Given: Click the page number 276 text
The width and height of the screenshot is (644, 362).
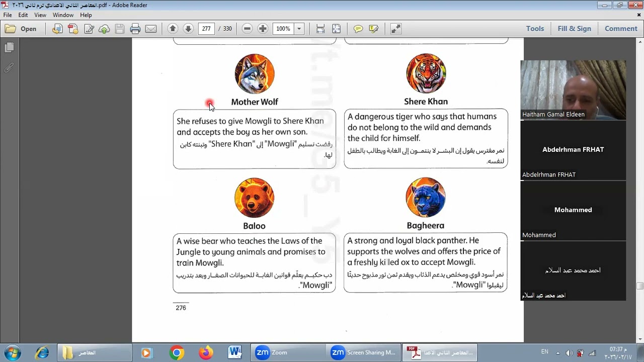Looking at the screenshot, I should click(x=181, y=308).
